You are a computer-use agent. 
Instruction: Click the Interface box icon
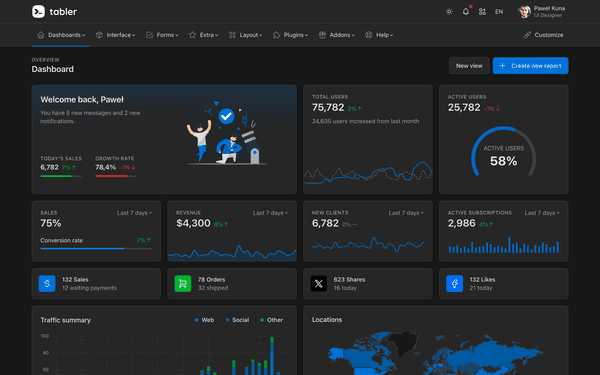99,35
